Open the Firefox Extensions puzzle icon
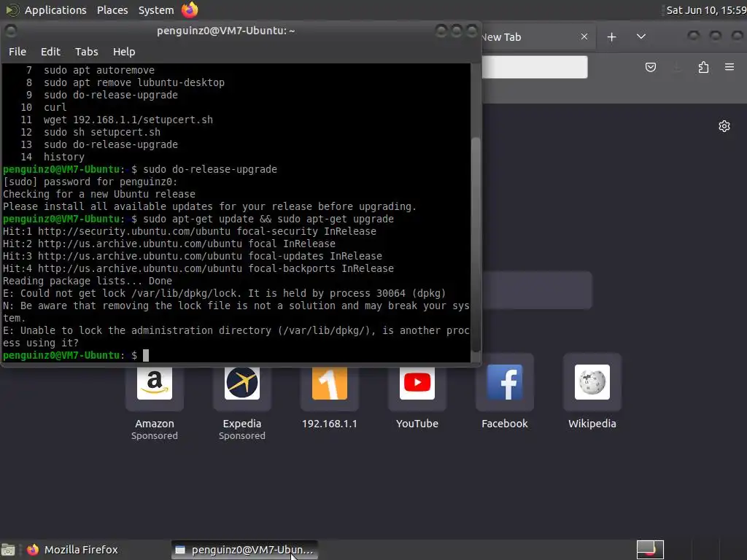 click(x=703, y=67)
